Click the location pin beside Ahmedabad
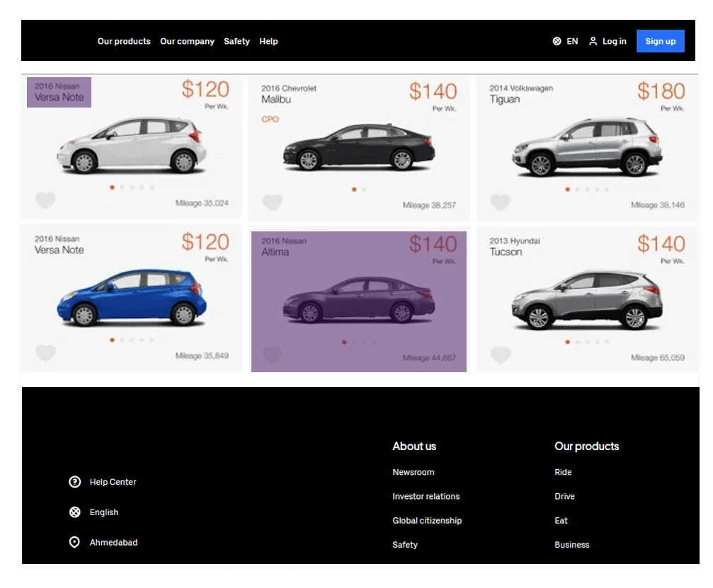The height and width of the screenshot is (588, 713). (x=74, y=542)
